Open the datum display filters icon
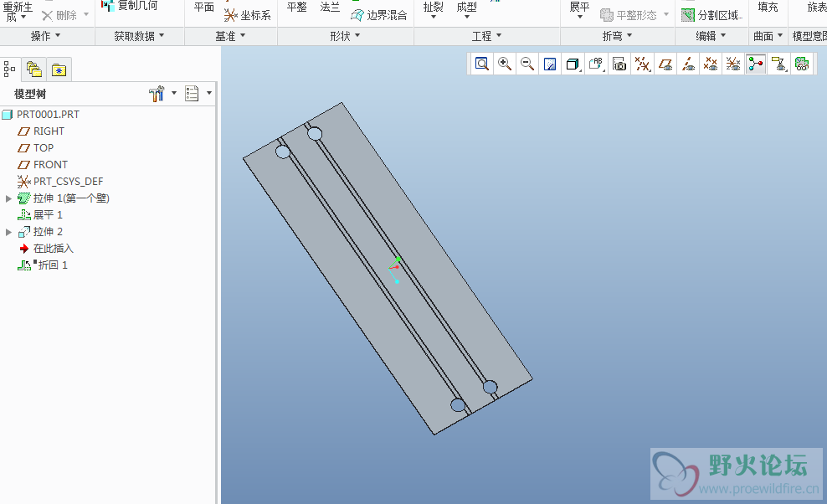827x504 pixels. [x=642, y=64]
